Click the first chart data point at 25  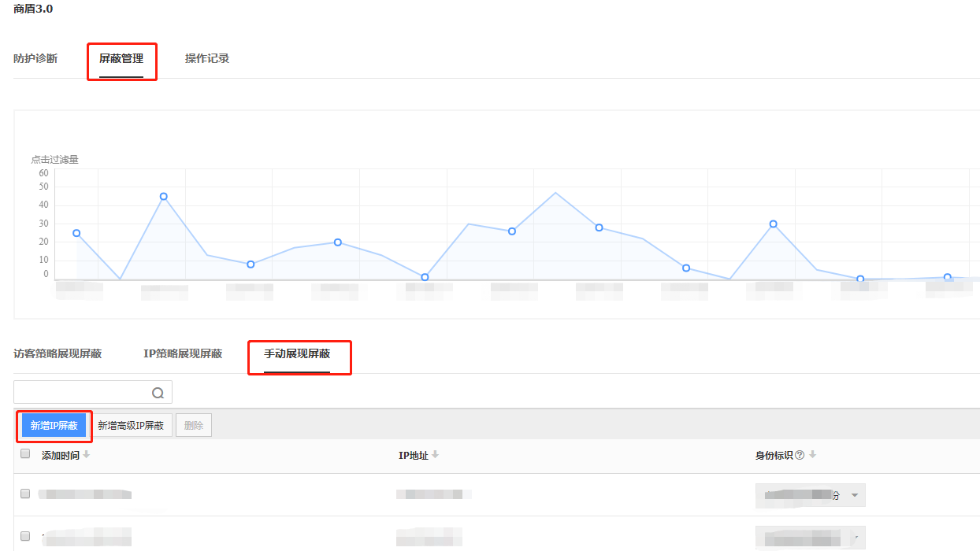[x=76, y=233]
